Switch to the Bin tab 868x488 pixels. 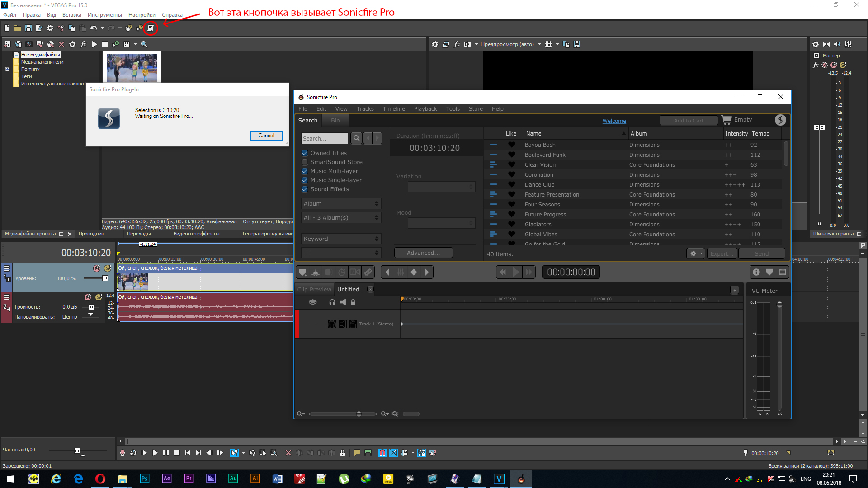click(335, 120)
